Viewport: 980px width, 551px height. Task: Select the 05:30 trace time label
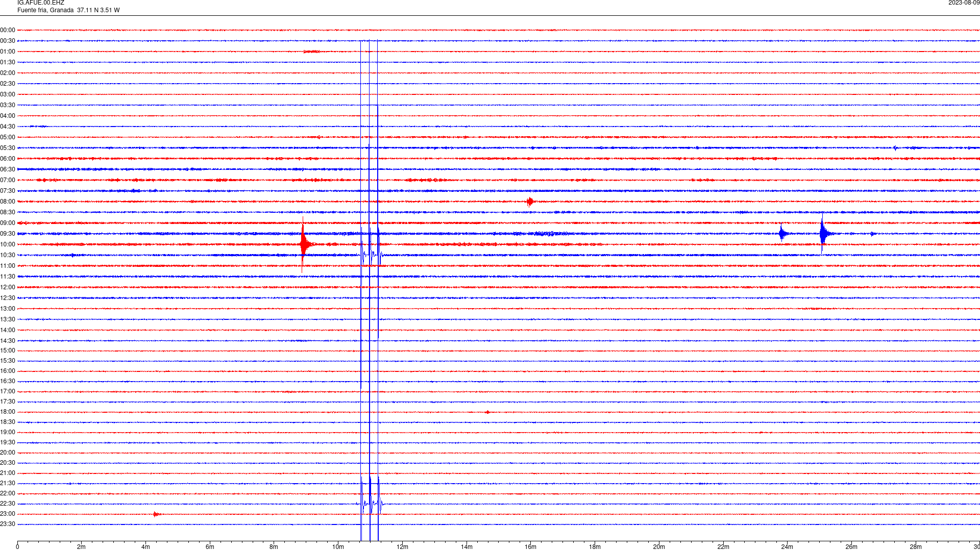pos(8,148)
